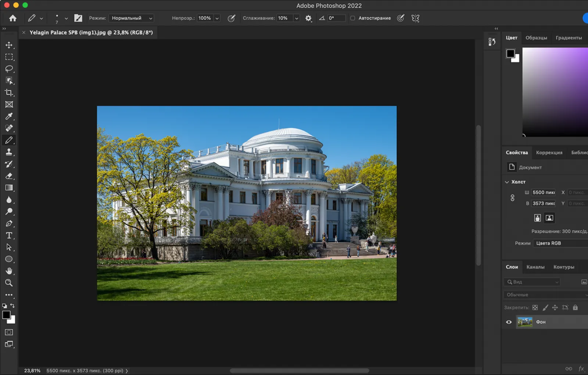Screen dimensions: 588x375
Task: Select the Eraser tool
Action: tap(9, 176)
